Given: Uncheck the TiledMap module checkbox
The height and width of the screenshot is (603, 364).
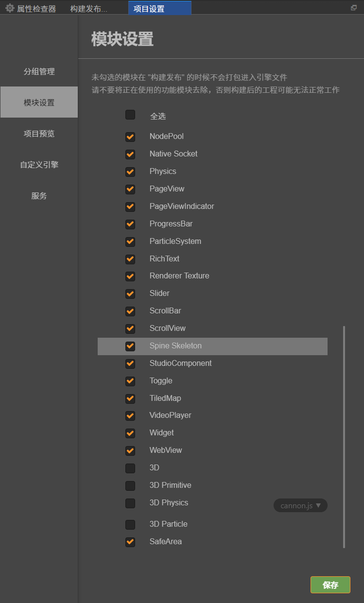Looking at the screenshot, I should (130, 398).
